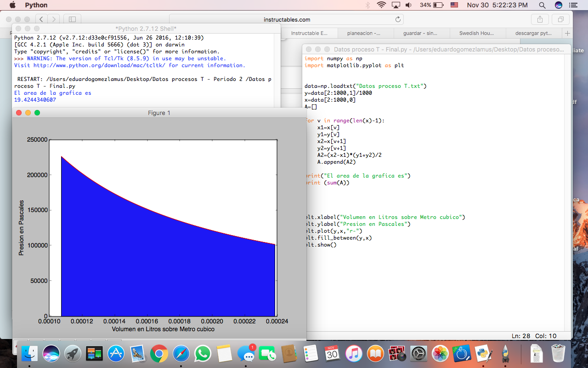
Task: Open Messages with one unread badge
Action: click(246, 353)
